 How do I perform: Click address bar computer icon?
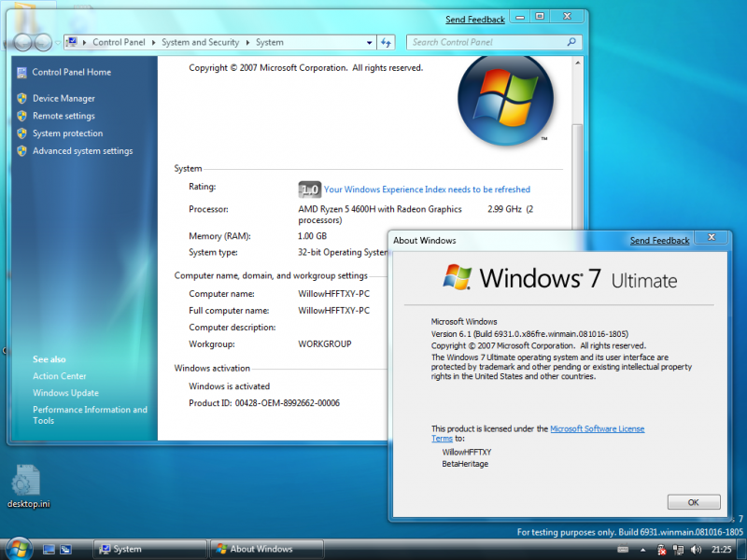(x=72, y=42)
